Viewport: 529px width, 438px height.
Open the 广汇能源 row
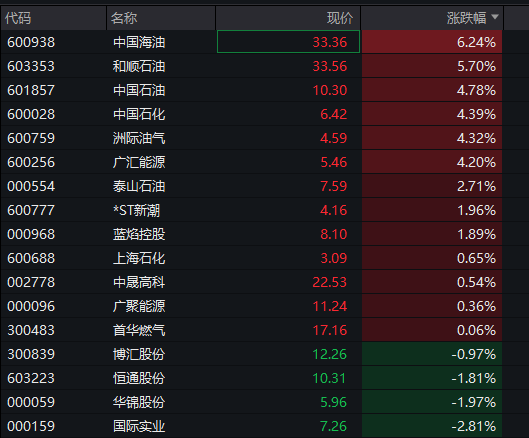[139, 162]
